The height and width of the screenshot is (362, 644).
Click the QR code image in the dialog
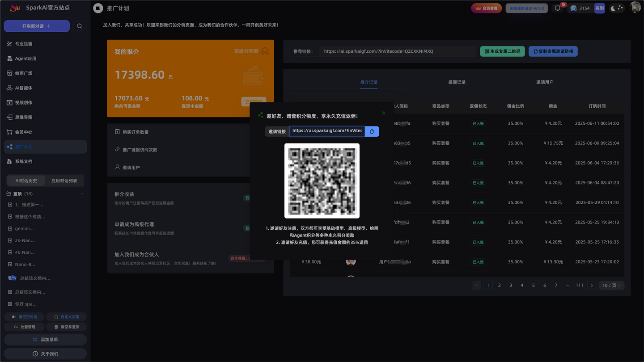coord(322,181)
